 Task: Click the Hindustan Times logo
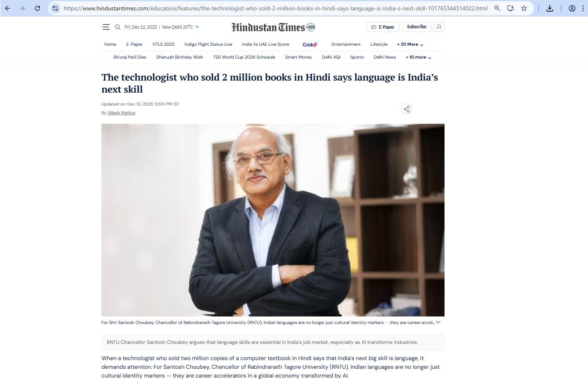(273, 27)
